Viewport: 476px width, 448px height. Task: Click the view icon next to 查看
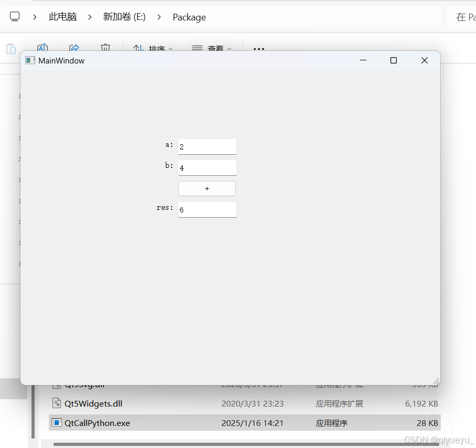pos(197,48)
